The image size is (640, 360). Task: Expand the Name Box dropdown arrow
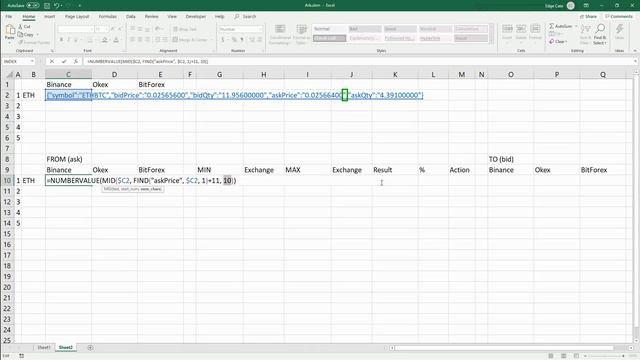pos(31,61)
